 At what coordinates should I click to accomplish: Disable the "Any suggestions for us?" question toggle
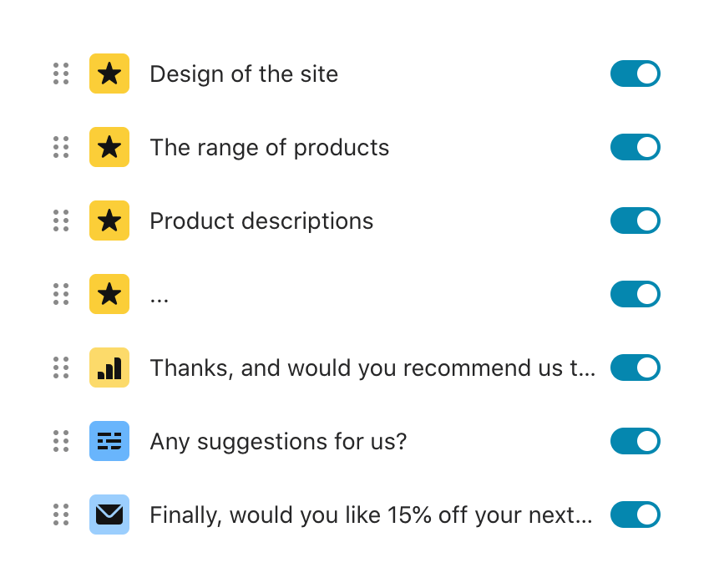click(636, 441)
